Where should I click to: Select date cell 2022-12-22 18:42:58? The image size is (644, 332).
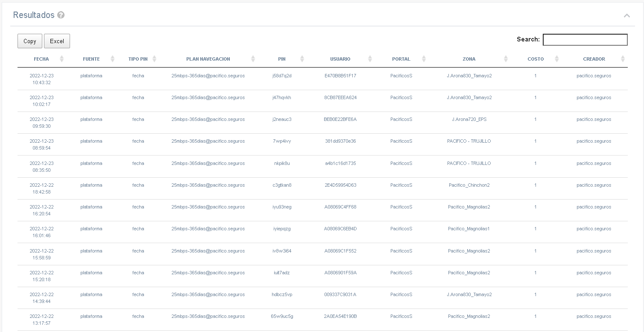41,188
